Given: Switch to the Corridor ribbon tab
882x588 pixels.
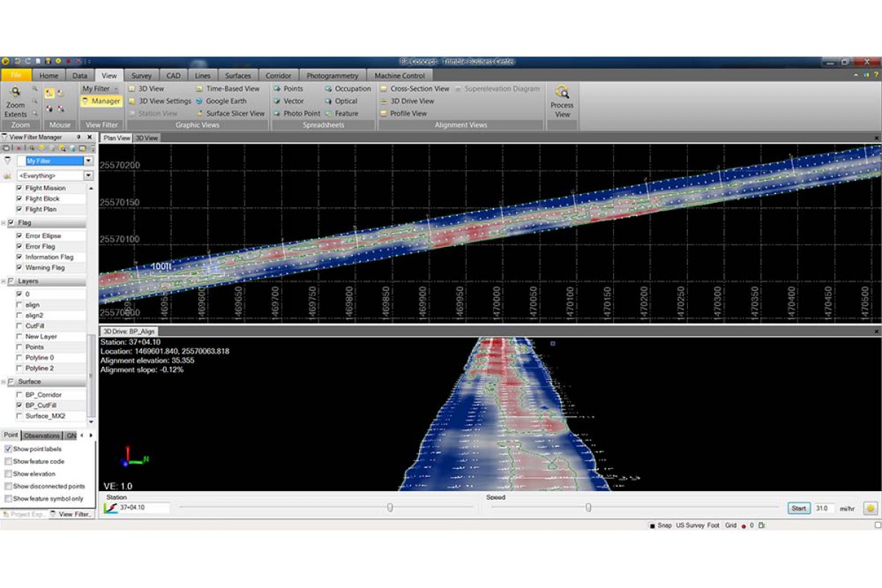Looking at the screenshot, I should 279,75.
